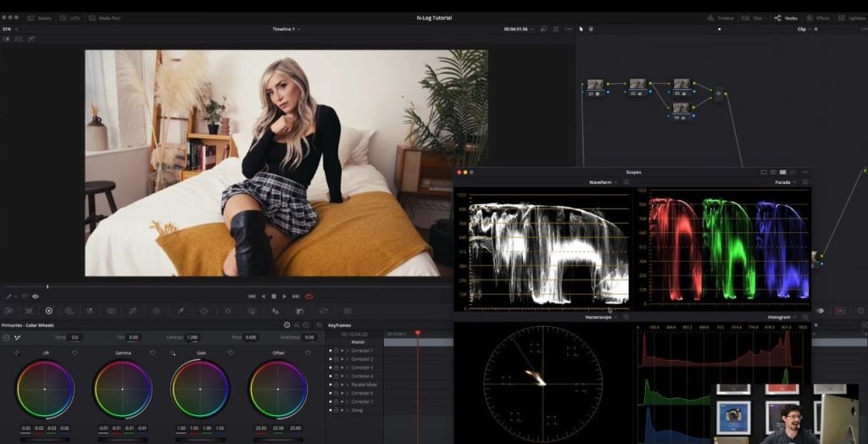Image resolution: width=868 pixels, height=444 pixels.
Task: Open the Effects panel tab
Action: pos(818,18)
